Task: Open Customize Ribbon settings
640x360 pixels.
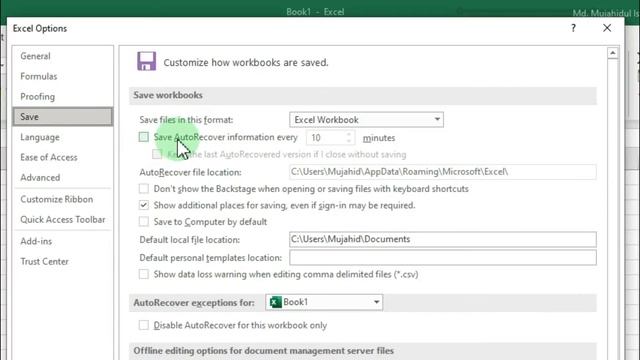Action: click(x=62, y=199)
